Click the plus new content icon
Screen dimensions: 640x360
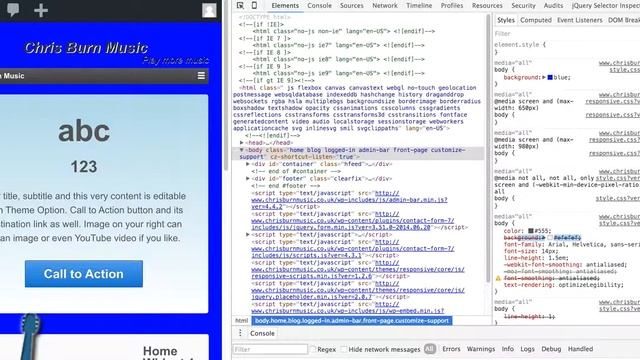point(41,10)
